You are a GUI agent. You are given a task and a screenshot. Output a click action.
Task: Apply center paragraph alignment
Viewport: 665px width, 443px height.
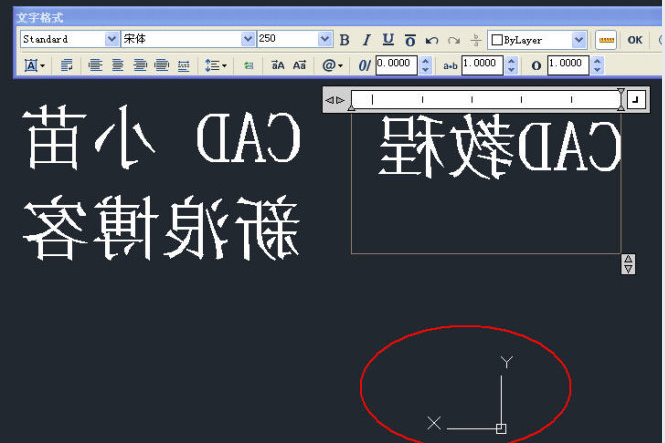coord(117,65)
